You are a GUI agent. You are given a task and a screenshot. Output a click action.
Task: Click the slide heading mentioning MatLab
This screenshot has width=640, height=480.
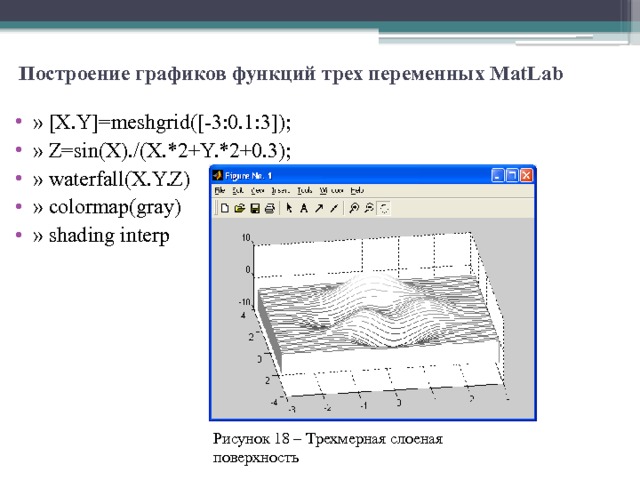[291, 74]
